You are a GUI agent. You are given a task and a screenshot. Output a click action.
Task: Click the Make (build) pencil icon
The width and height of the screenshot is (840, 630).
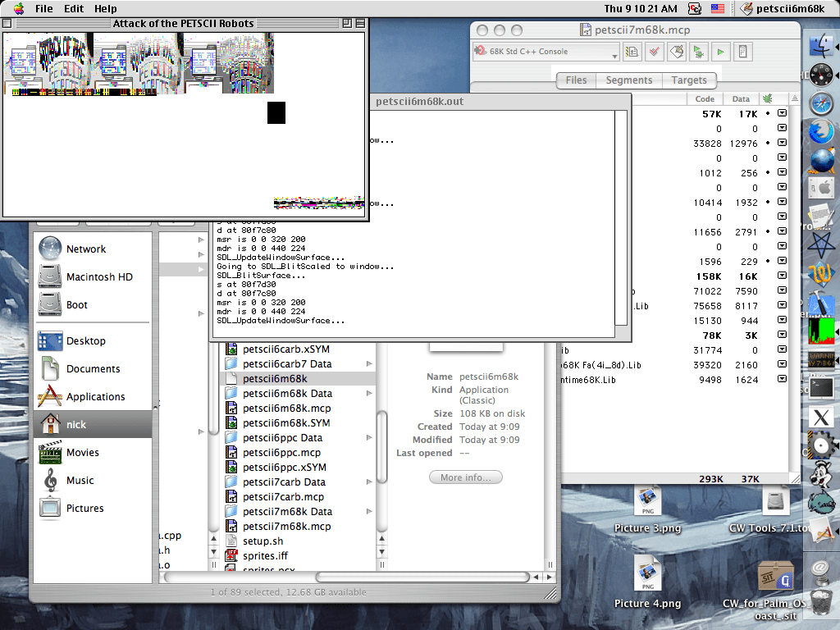[x=677, y=52]
